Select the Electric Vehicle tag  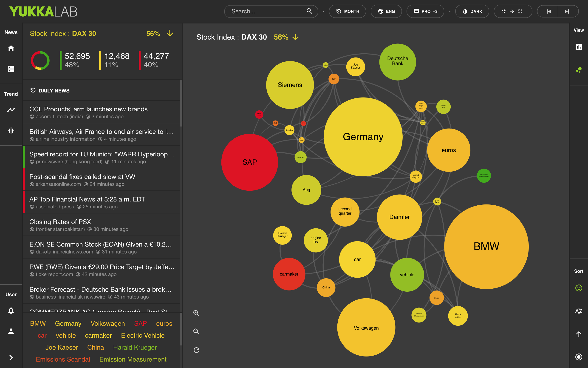coord(143,335)
